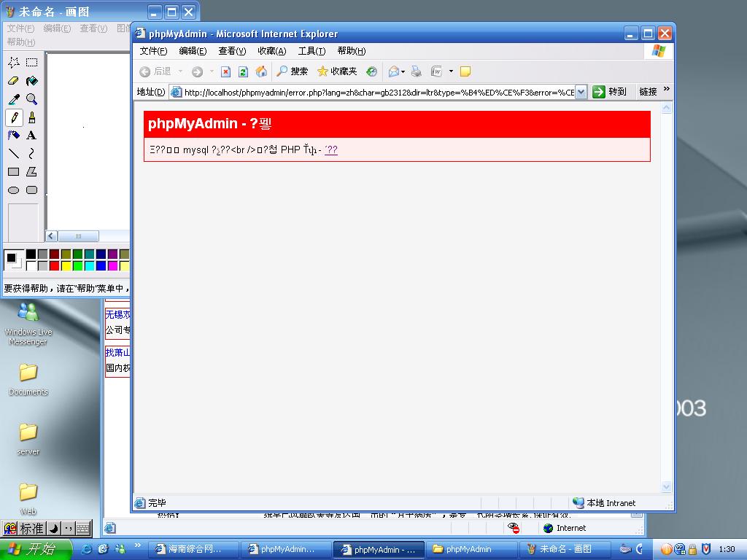747x560 pixels.
Task: Click the Paint horizontal scrollbar left arrow
Action: point(52,236)
